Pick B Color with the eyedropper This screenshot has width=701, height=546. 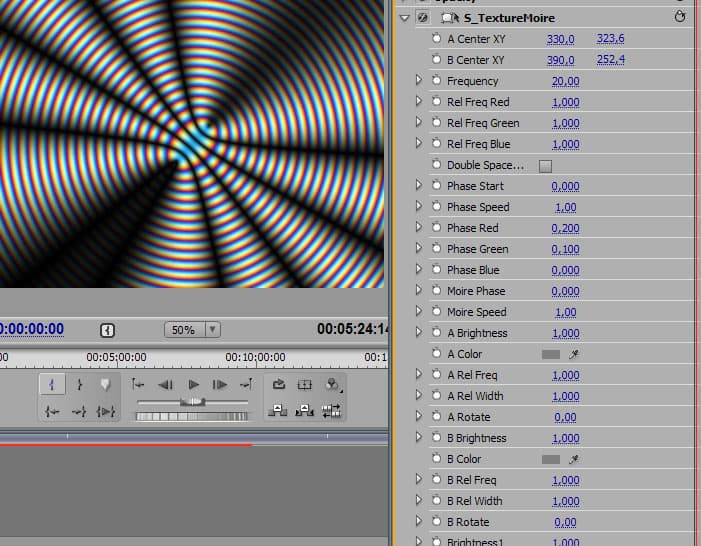(x=574, y=459)
